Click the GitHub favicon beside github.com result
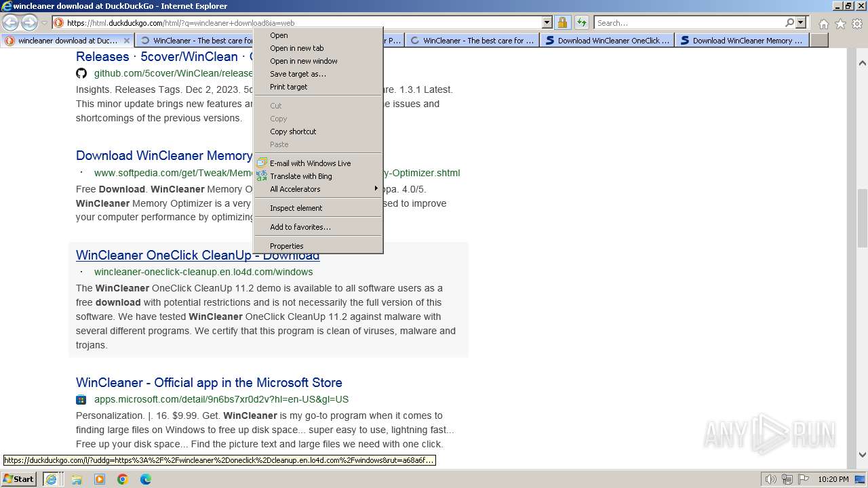The height and width of the screenshot is (488, 868). coord(81,73)
